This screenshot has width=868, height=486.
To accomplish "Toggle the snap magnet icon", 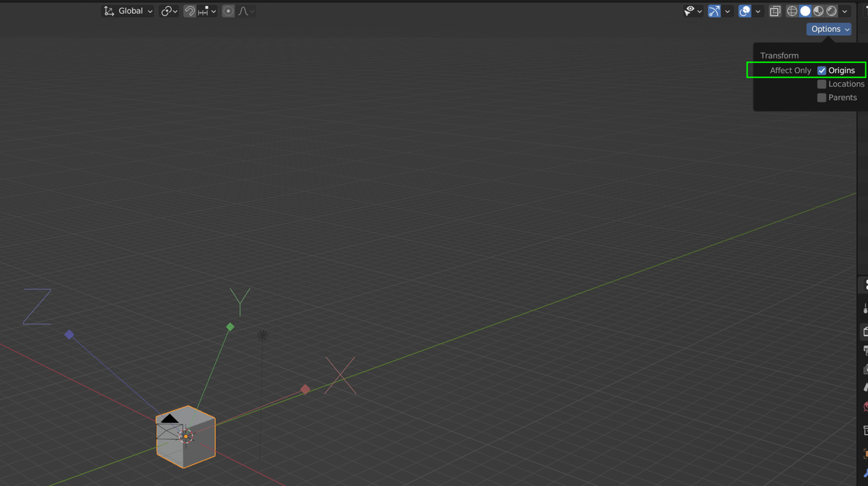I will [190, 11].
